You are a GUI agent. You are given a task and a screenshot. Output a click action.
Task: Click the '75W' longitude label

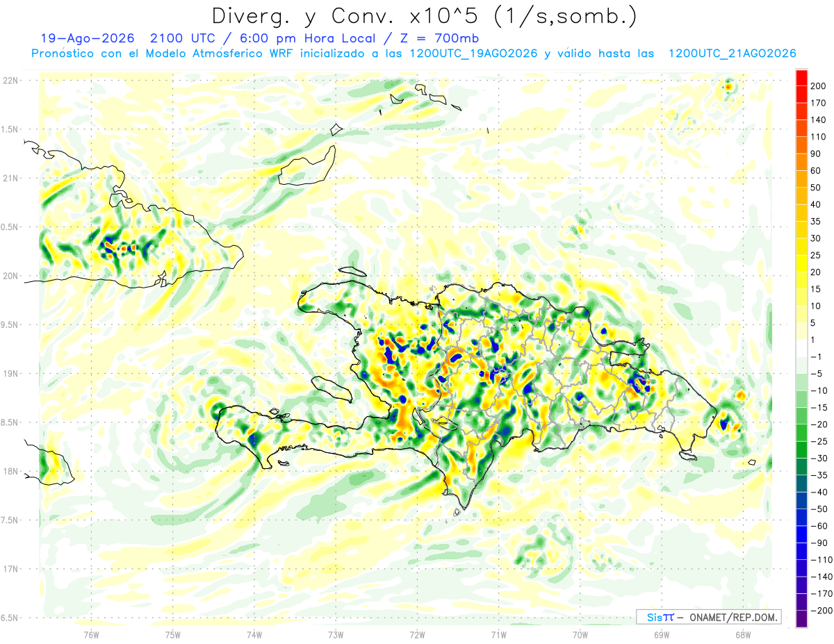point(173,634)
